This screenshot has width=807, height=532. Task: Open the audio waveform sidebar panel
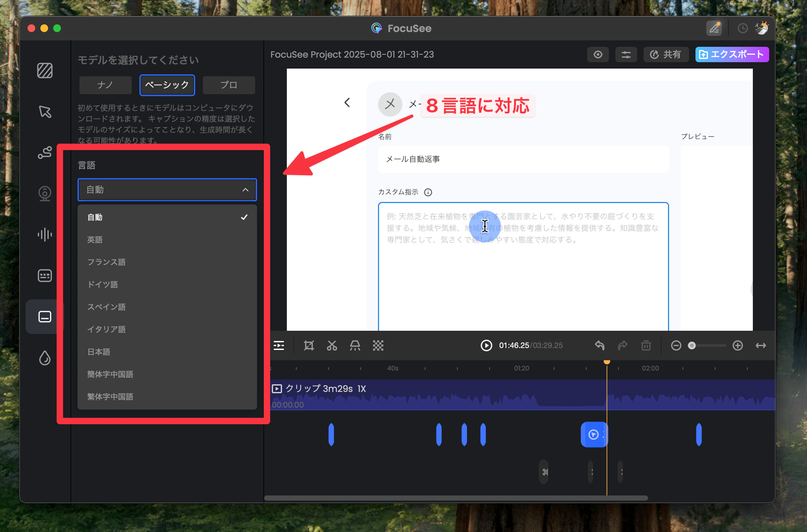[45, 235]
